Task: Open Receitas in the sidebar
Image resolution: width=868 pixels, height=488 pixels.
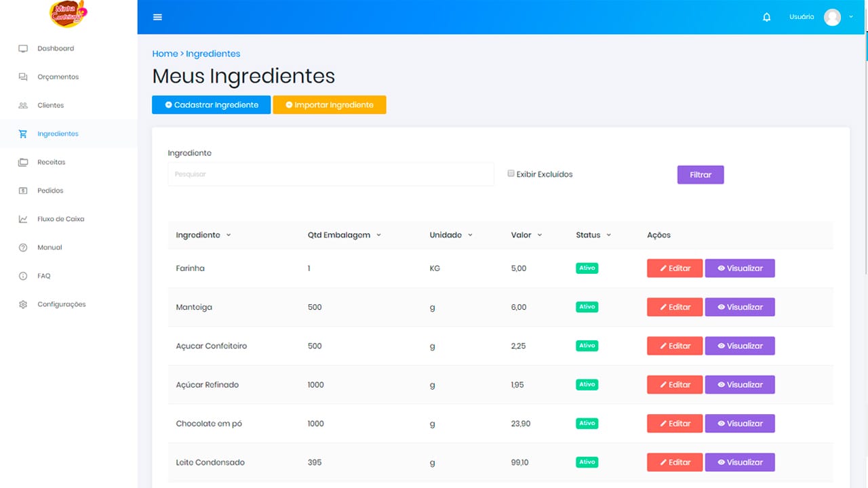Action: pos(52,163)
